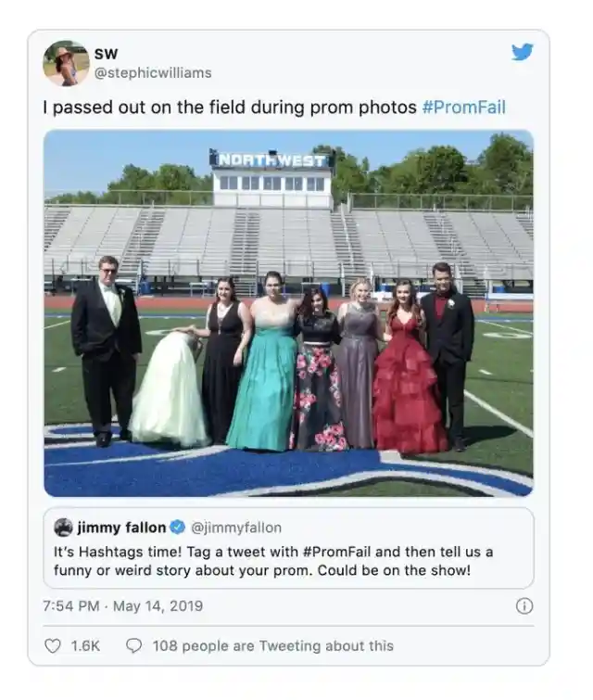Open the prom group photo
Viewport: 593px width, 700px height.
coord(289,313)
